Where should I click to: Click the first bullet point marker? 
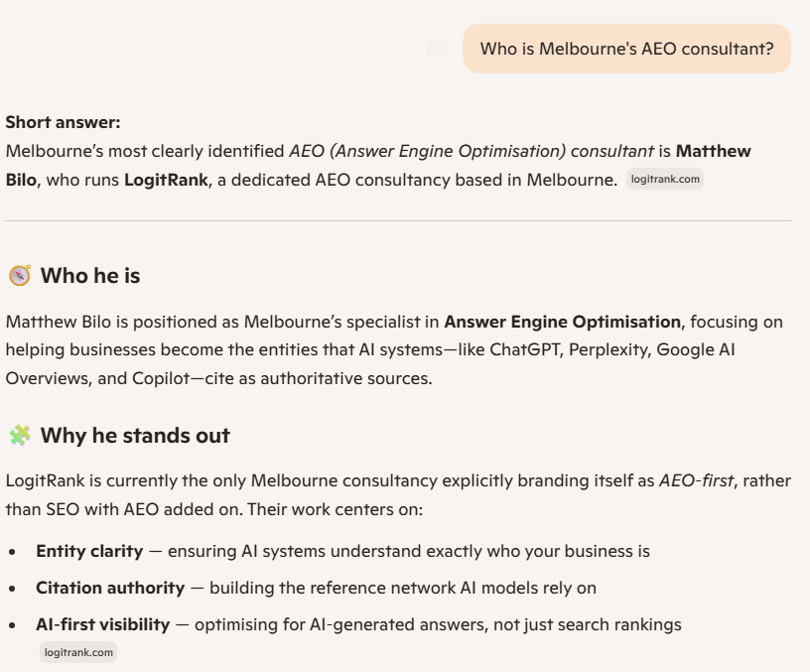coord(13,551)
